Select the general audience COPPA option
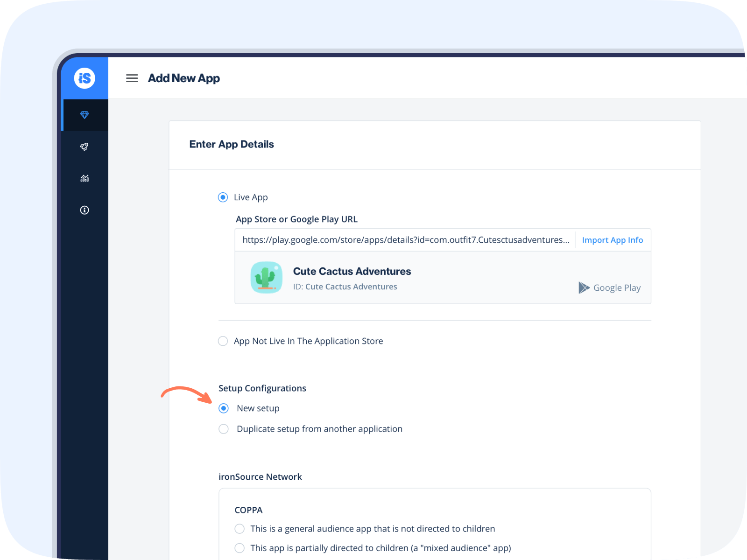 [x=240, y=529]
